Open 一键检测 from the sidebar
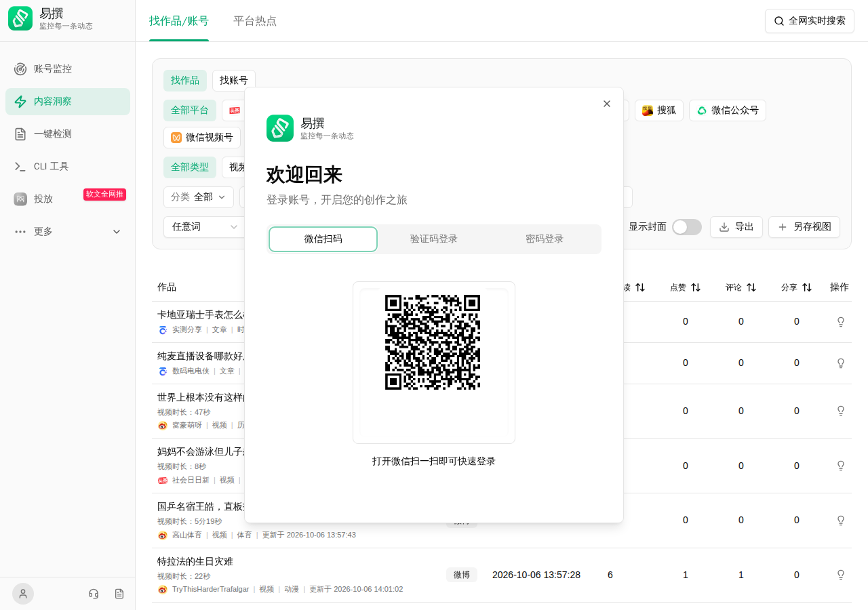The height and width of the screenshot is (610, 868). pos(68,134)
